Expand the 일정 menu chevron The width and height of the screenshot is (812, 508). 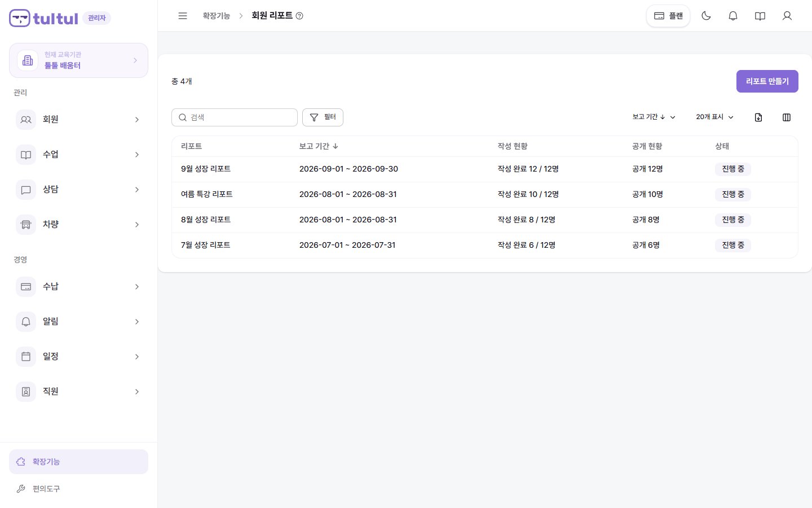pos(137,357)
